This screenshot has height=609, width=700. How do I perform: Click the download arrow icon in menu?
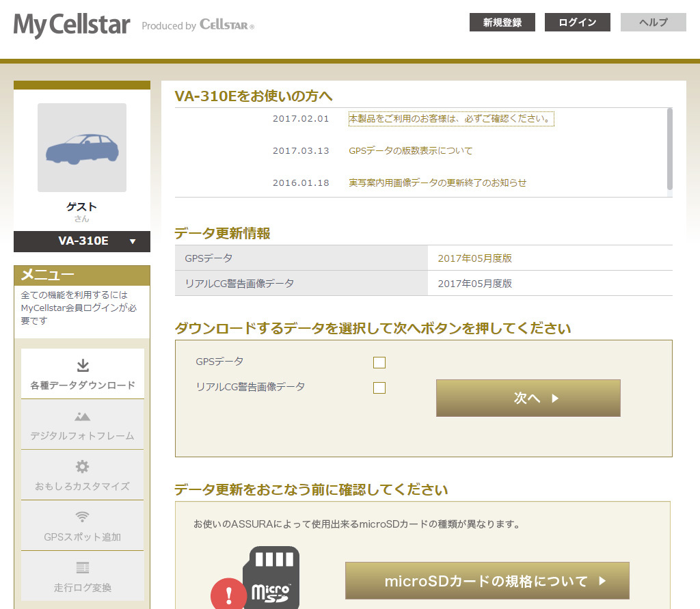click(83, 365)
